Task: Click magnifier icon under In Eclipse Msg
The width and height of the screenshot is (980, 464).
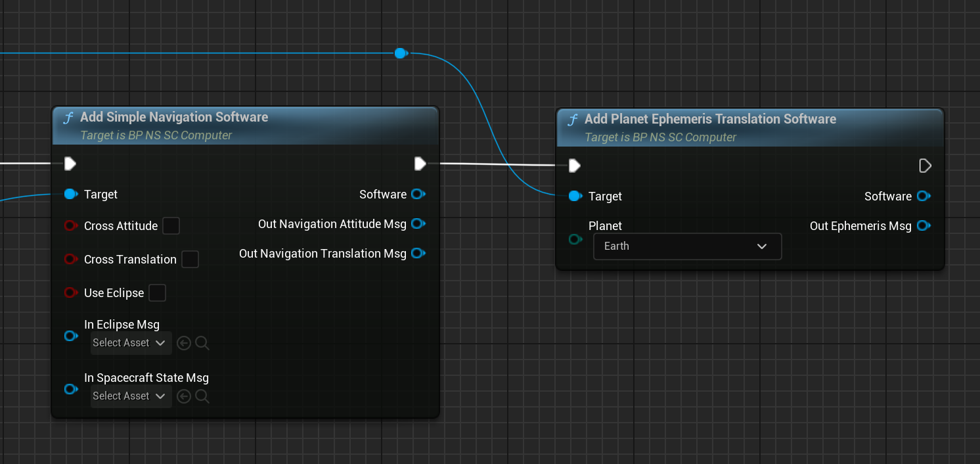Action: tap(202, 343)
